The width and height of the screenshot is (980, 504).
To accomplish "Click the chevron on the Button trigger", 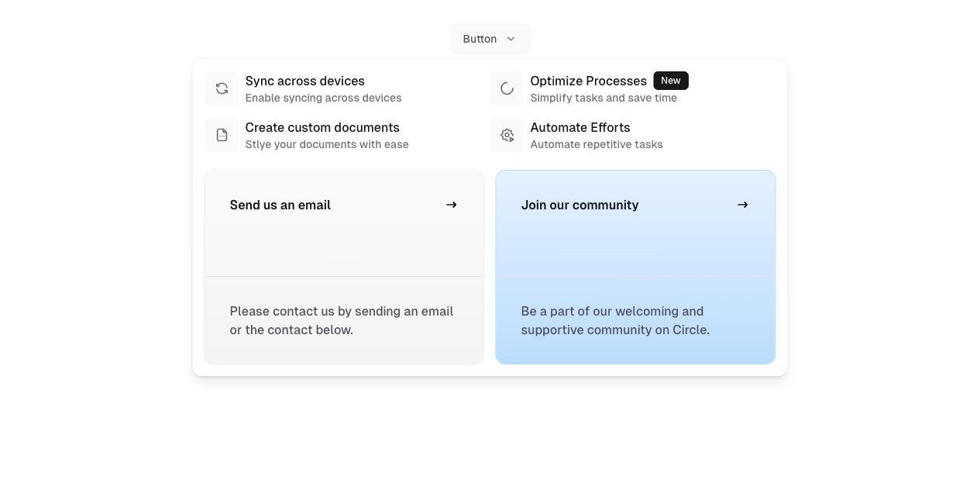I will pyautogui.click(x=511, y=39).
